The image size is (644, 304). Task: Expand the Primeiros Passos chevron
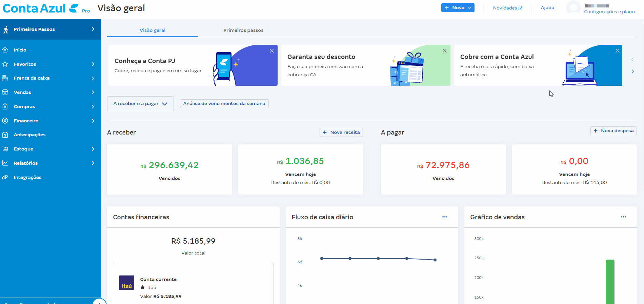click(93, 29)
